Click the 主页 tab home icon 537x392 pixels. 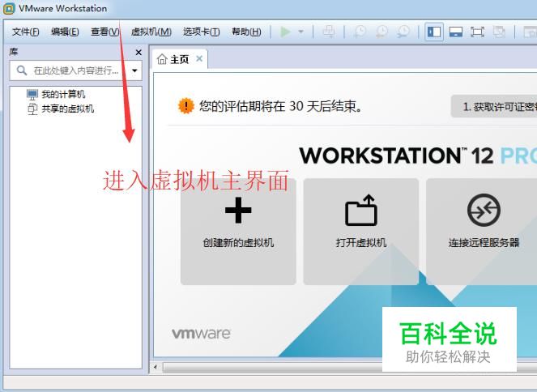click(162, 59)
